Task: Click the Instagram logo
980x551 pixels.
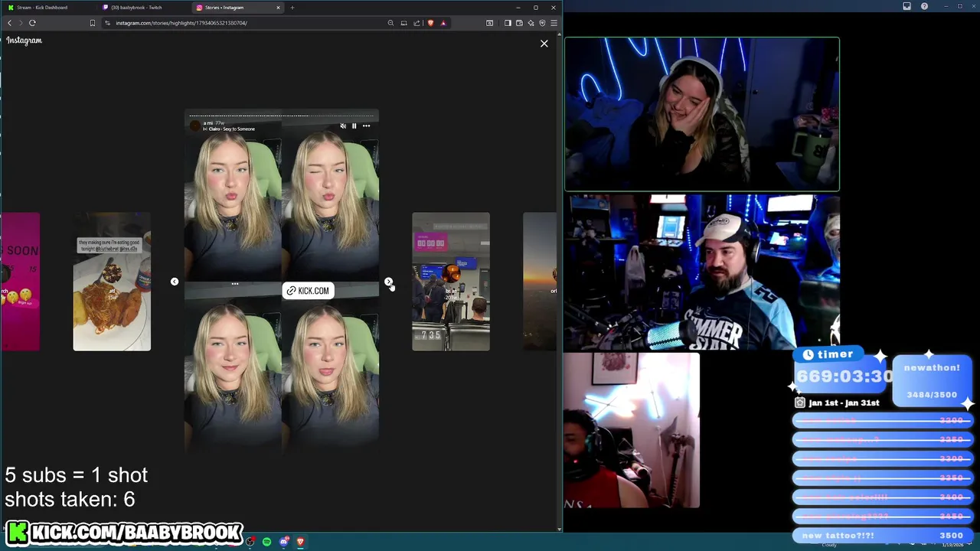Action: (24, 41)
